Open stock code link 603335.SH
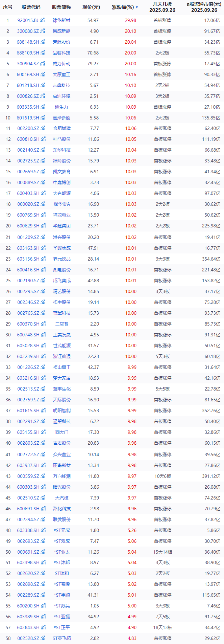The height and width of the screenshot is (644, 224). [28, 107]
